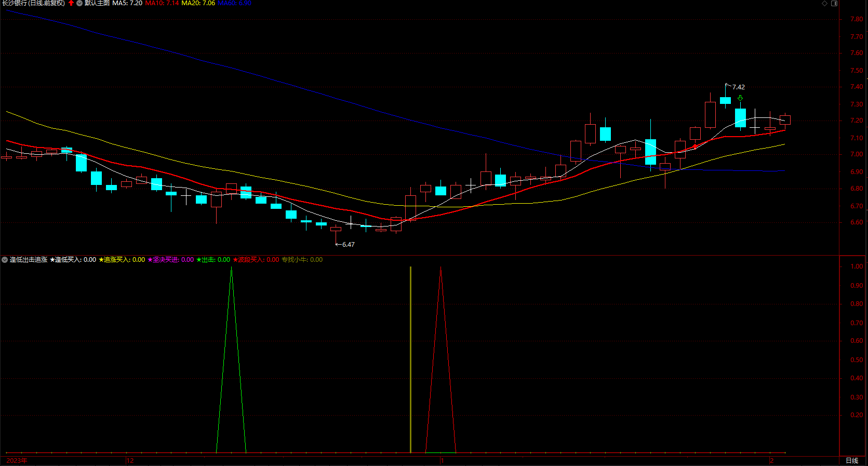Click the 1 month marker on time axis
This screenshot has height=466, width=868.
[x=442, y=461]
